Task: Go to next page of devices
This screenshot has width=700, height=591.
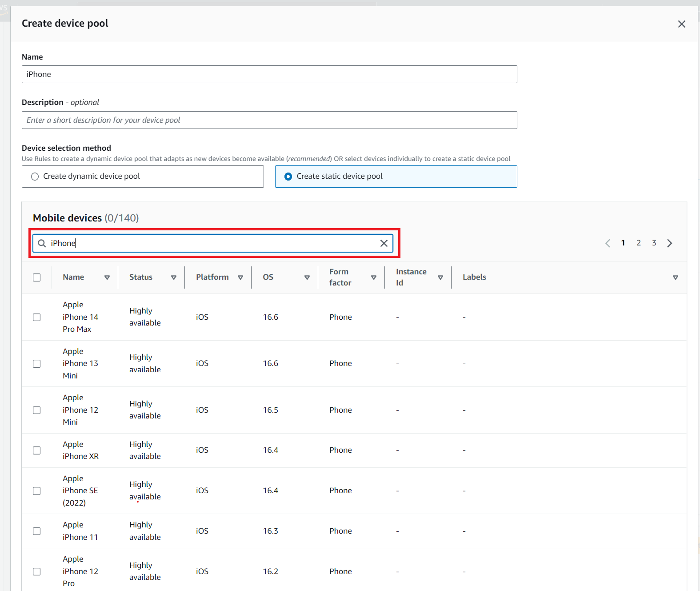Action: (x=670, y=243)
